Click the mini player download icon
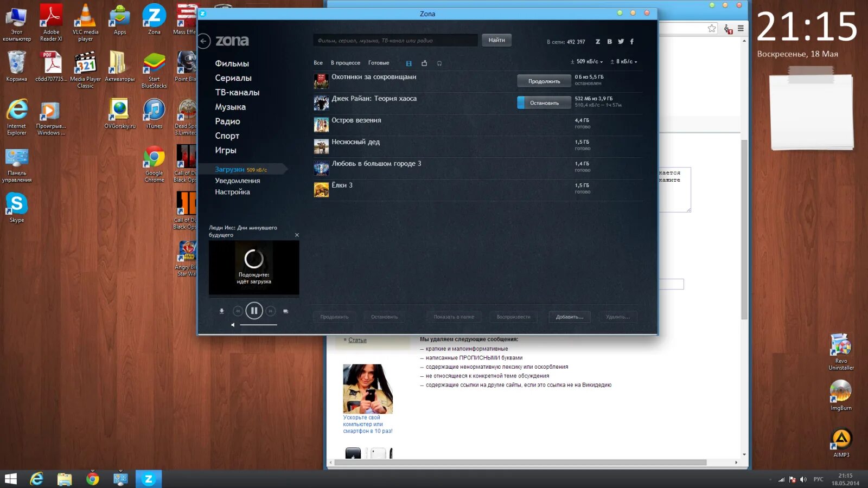Screen dimensions: 868x488 tap(221, 311)
